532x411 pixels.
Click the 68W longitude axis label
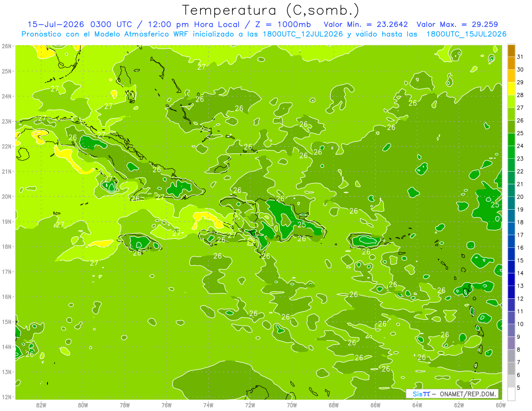tap(333, 405)
